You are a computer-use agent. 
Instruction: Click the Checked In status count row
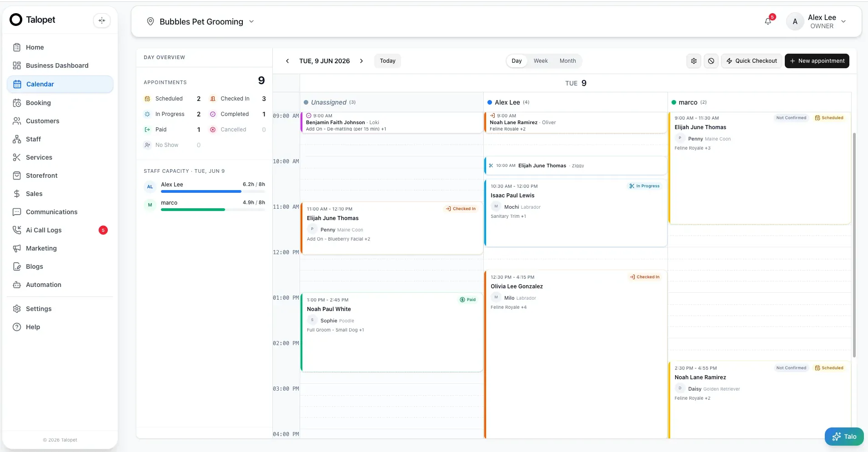238,99
